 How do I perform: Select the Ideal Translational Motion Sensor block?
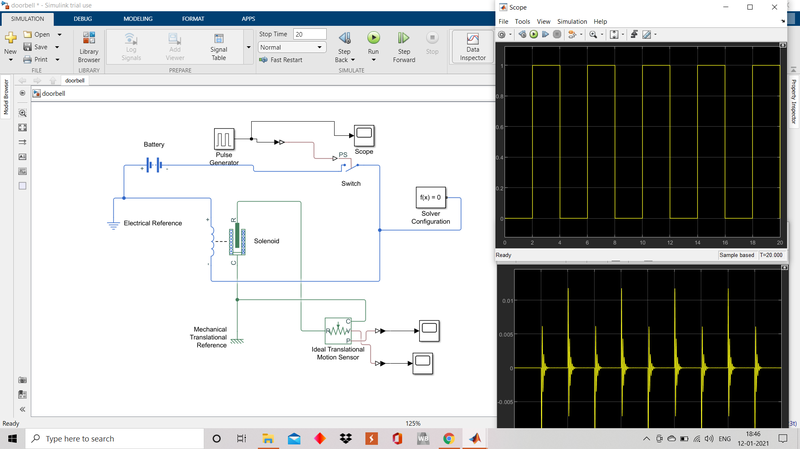(338, 331)
